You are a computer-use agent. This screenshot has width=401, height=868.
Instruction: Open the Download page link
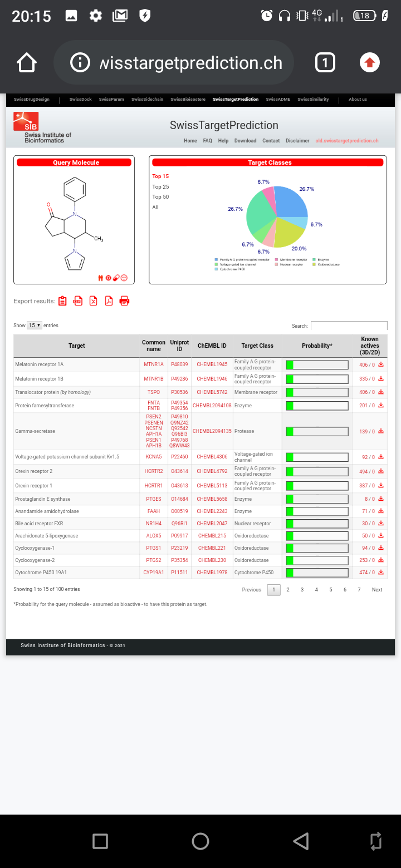(245, 141)
